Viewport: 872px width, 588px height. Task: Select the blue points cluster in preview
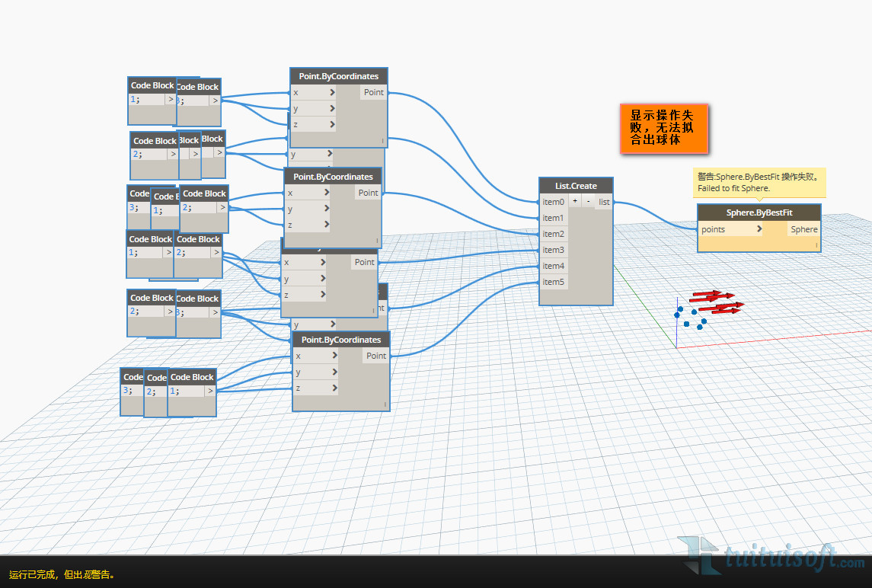[x=690, y=318]
